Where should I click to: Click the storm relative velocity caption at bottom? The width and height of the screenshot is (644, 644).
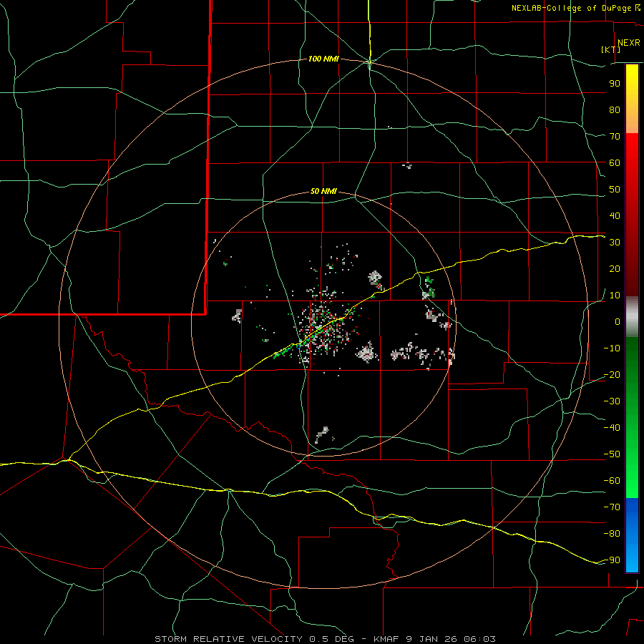pyautogui.click(x=325, y=639)
